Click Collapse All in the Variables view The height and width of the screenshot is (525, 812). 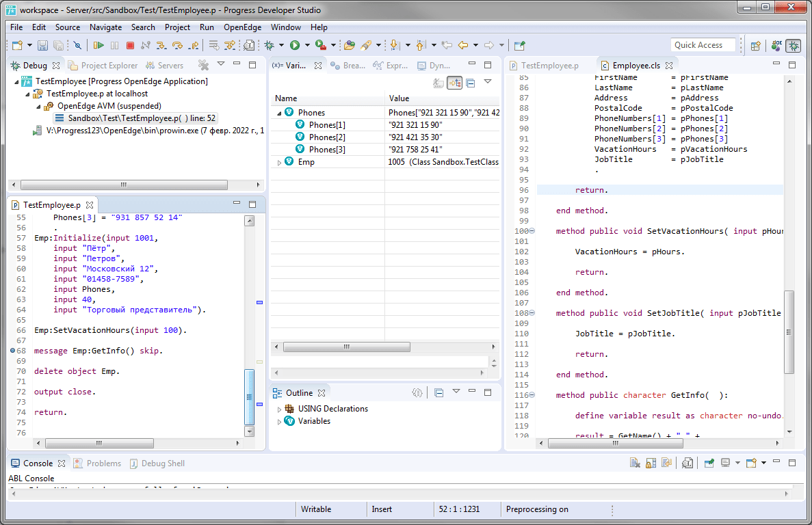coord(471,83)
